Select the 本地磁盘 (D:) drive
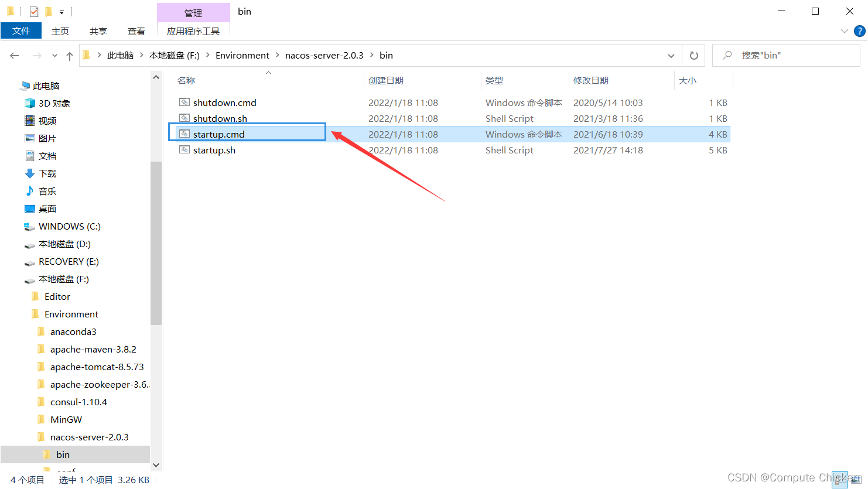868x489 pixels. 64,244
